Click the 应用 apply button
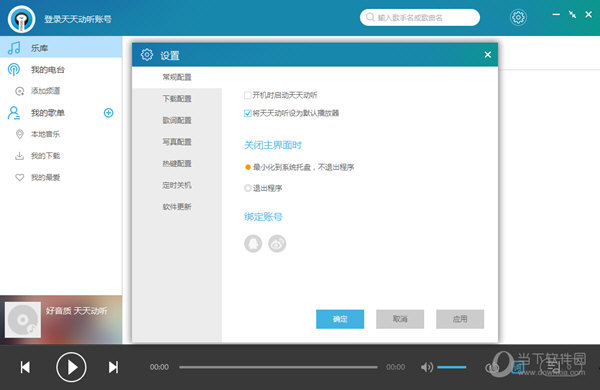 coord(460,319)
